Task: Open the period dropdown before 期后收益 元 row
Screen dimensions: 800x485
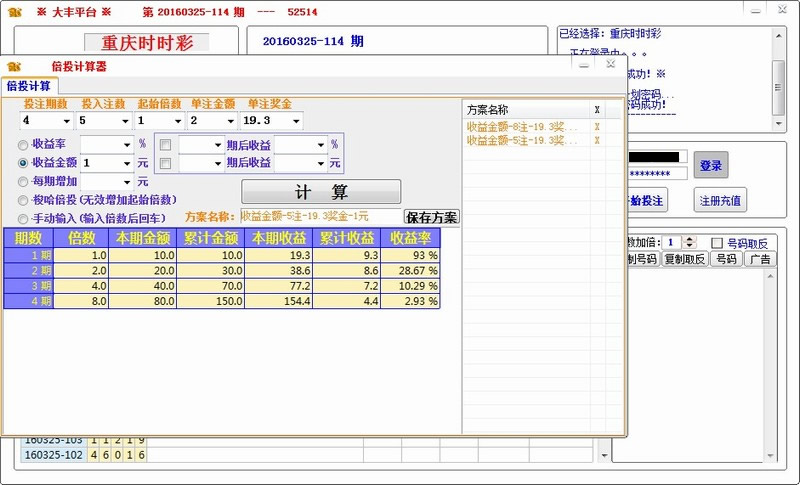Action: point(218,163)
